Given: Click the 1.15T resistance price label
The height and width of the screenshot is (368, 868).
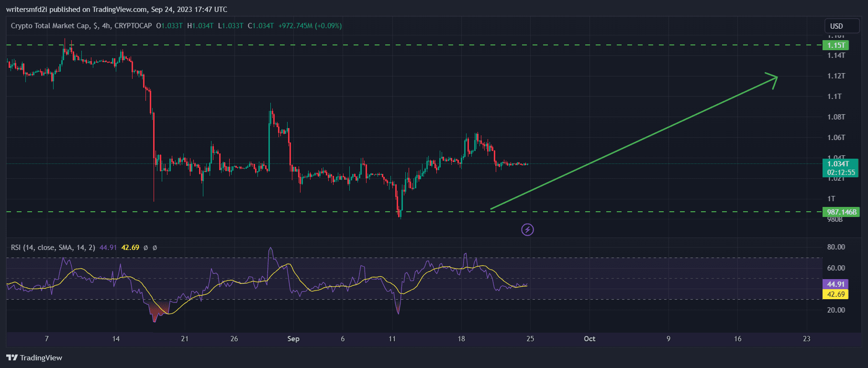Looking at the screenshot, I should [835, 45].
